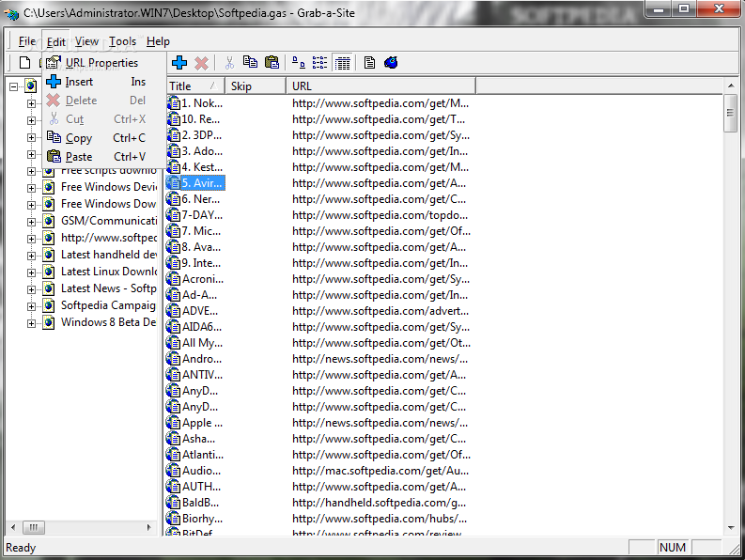
Task: Click the document properties toolbar icon
Action: pyautogui.click(x=369, y=63)
